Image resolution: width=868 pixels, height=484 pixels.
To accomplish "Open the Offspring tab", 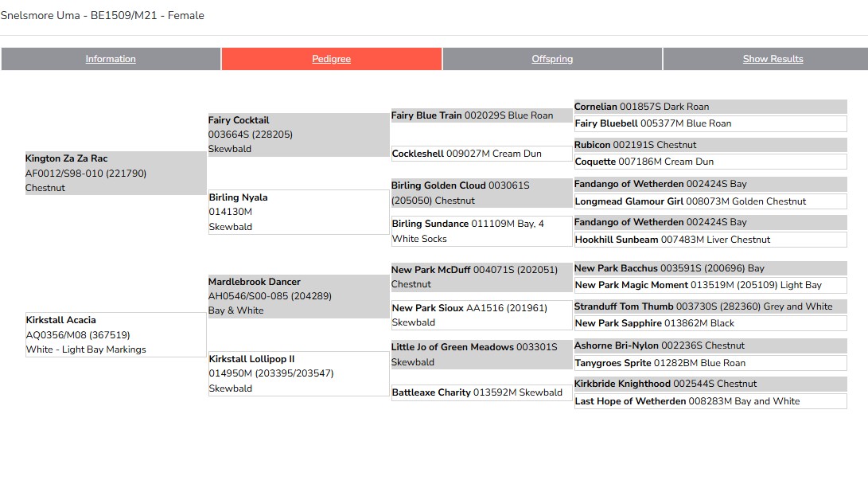I will [x=552, y=59].
